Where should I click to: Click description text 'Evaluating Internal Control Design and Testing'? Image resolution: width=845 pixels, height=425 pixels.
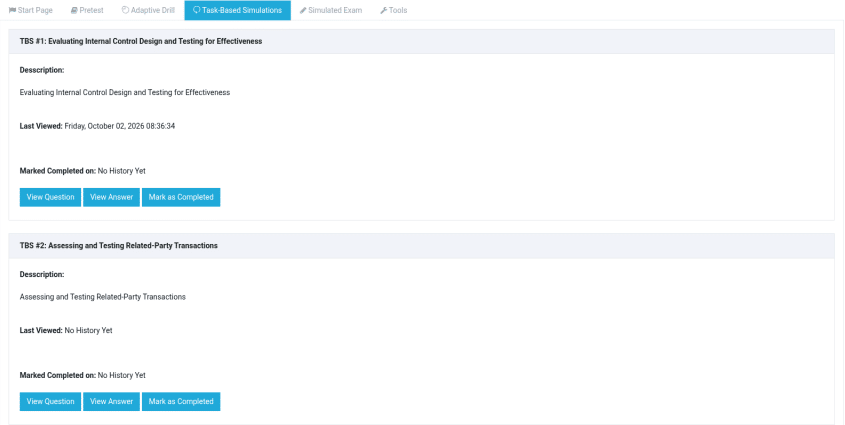coord(125,93)
